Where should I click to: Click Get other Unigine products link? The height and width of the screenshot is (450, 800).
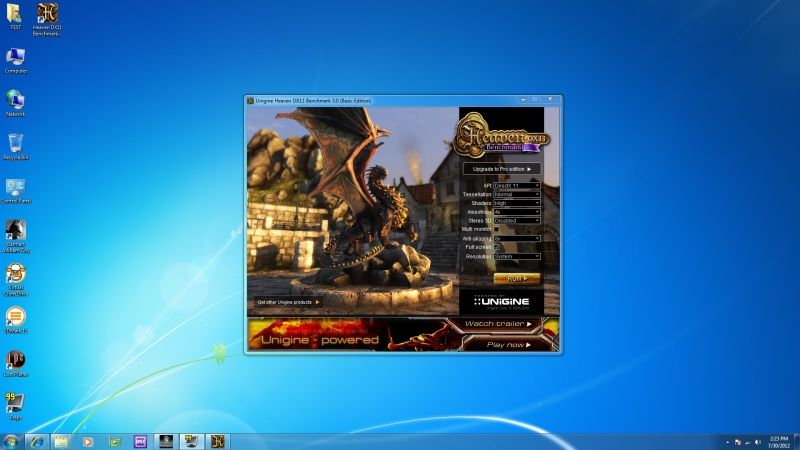click(x=288, y=302)
